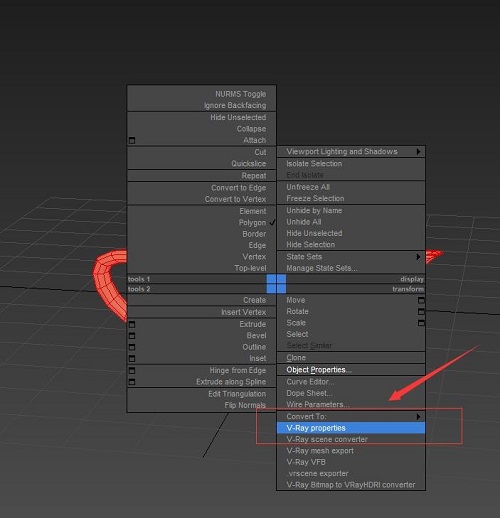Open Extrude along Spline settings icon
This screenshot has width=500, height=518.
(132, 382)
